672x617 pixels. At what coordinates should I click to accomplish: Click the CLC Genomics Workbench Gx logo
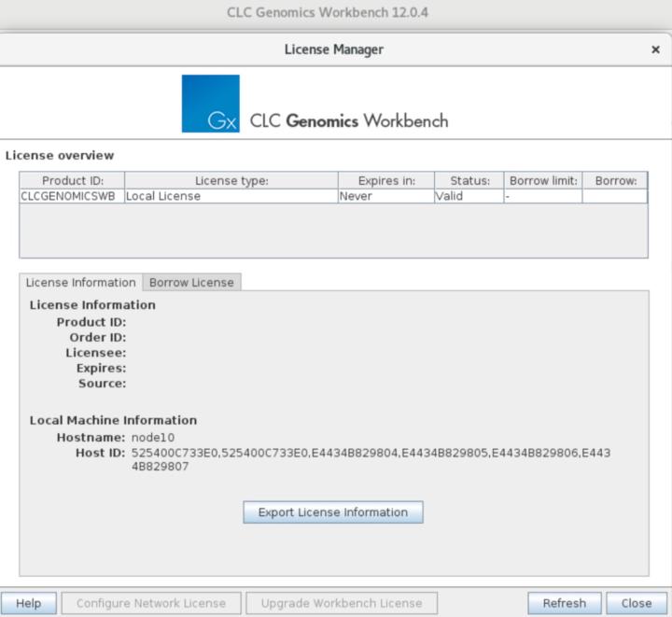(x=210, y=104)
